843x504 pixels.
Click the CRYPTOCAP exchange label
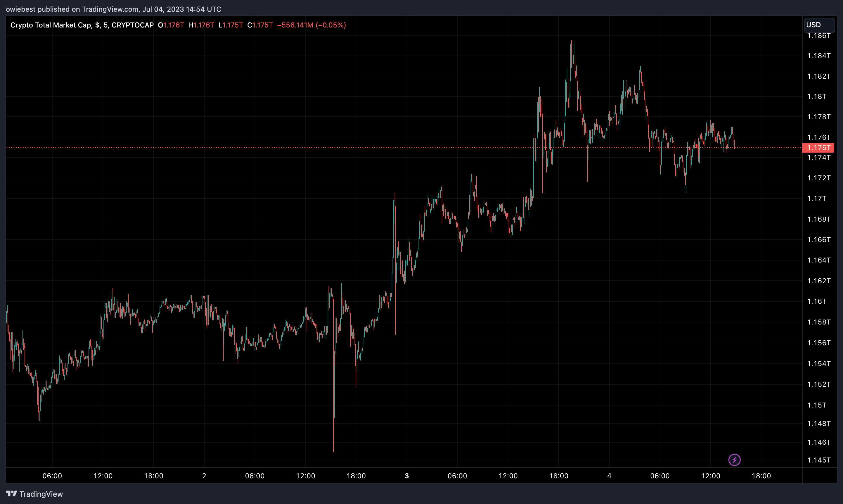click(133, 25)
